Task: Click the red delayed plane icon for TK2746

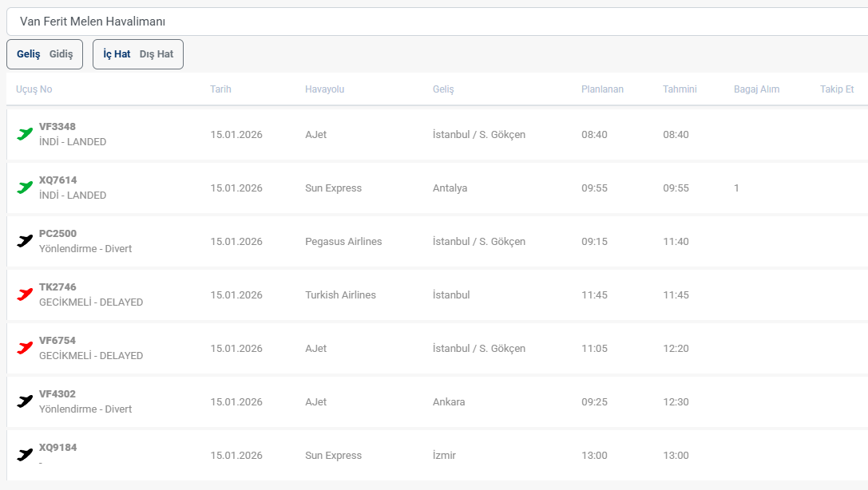Action: pos(25,294)
